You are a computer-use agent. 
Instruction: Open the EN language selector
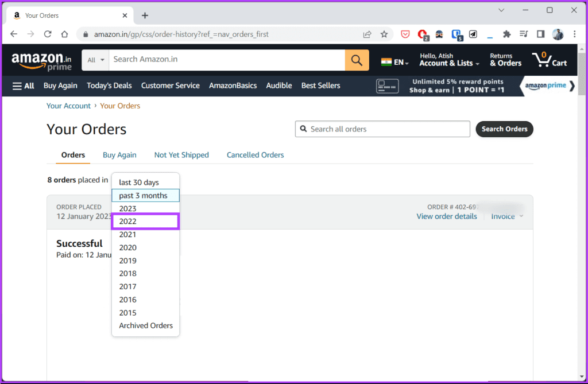395,62
